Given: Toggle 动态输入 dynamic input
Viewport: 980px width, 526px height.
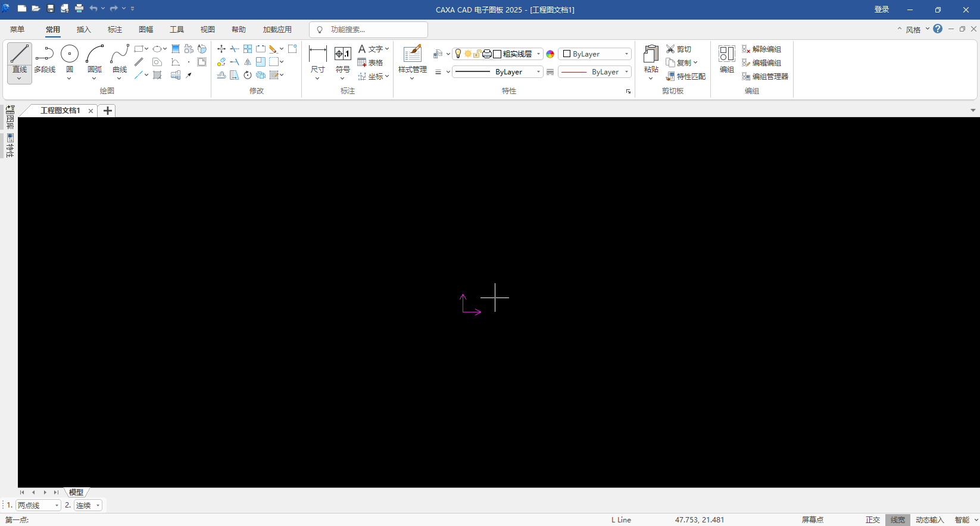Looking at the screenshot, I should click(x=929, y=520).
